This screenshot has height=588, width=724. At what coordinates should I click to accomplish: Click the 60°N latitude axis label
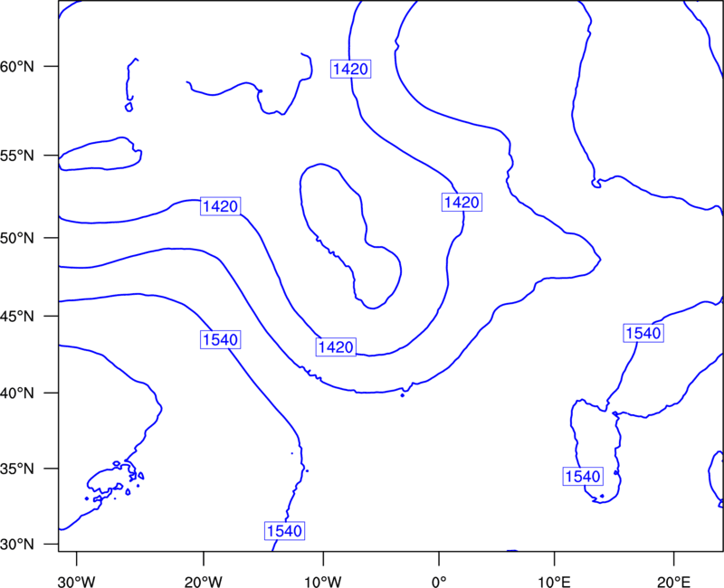pos(17,66)
